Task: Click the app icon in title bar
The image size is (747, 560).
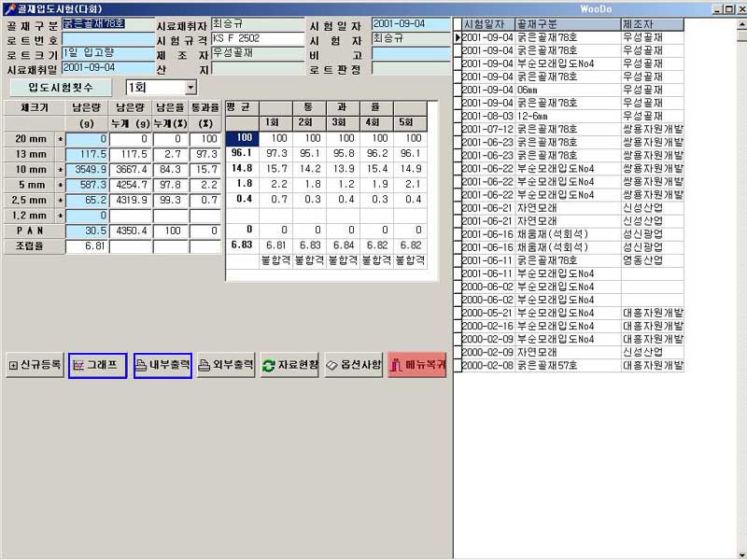Action: [x=9, y=7]
